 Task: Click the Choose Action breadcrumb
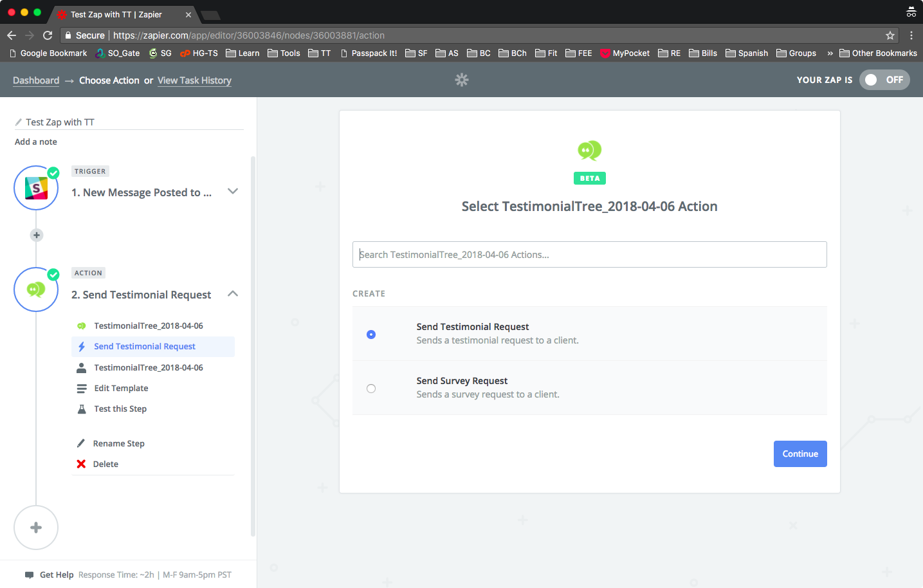[x=109, y=80]
